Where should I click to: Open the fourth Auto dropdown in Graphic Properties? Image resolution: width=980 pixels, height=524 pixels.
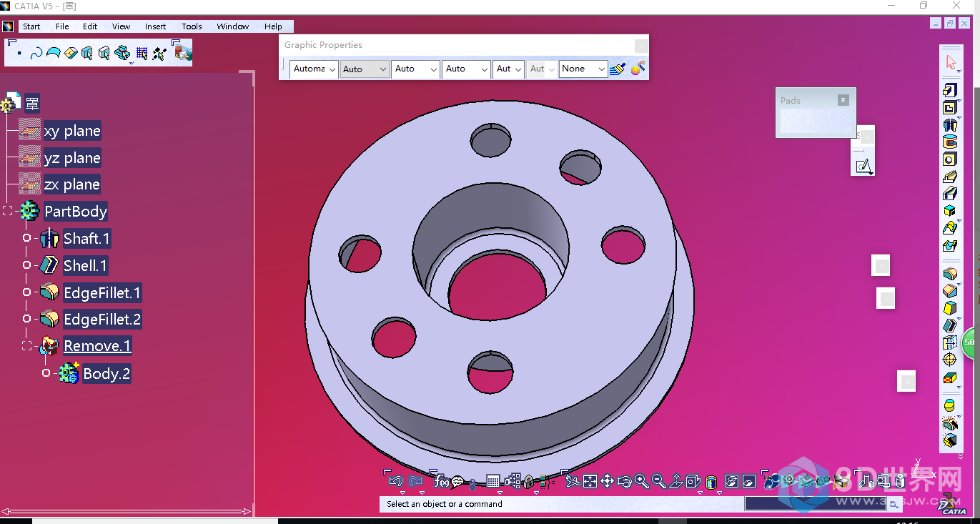(465, 69)
